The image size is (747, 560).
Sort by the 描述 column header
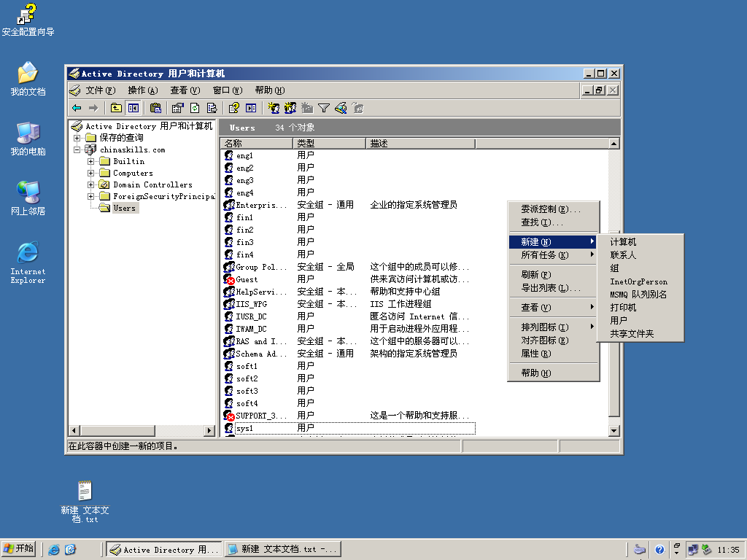421,144
